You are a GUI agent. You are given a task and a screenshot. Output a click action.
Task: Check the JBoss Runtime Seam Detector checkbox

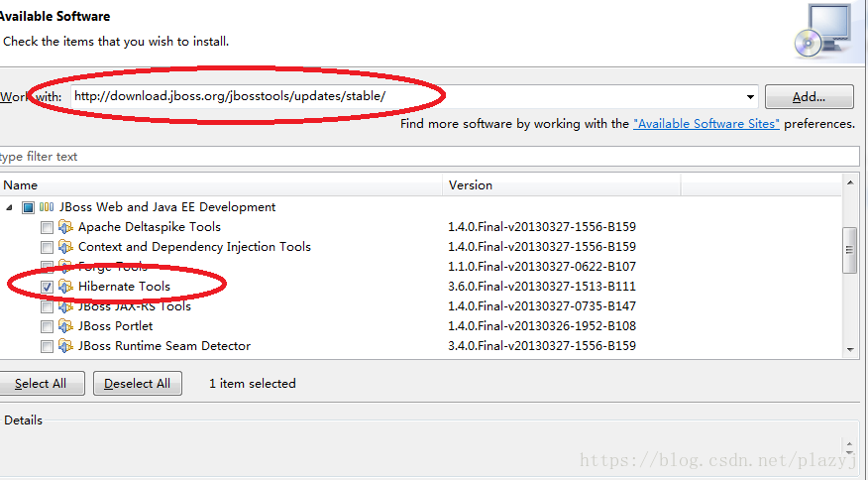pos(47,346)
